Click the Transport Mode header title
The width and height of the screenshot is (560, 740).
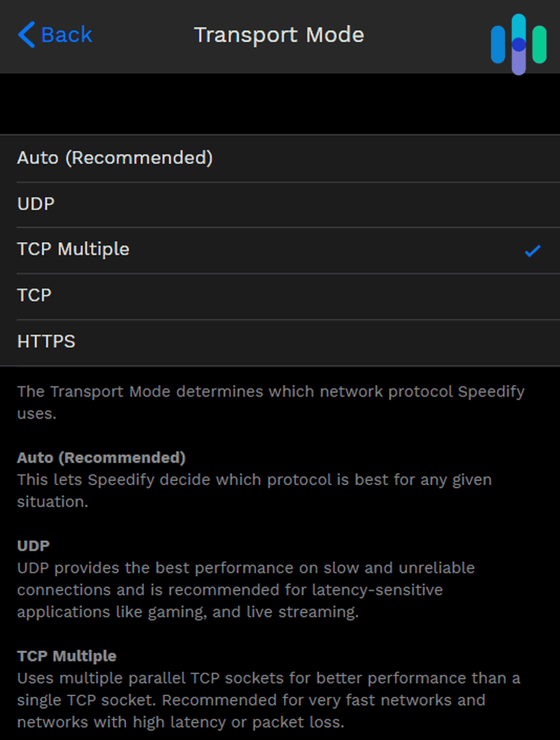pos(279,34)
